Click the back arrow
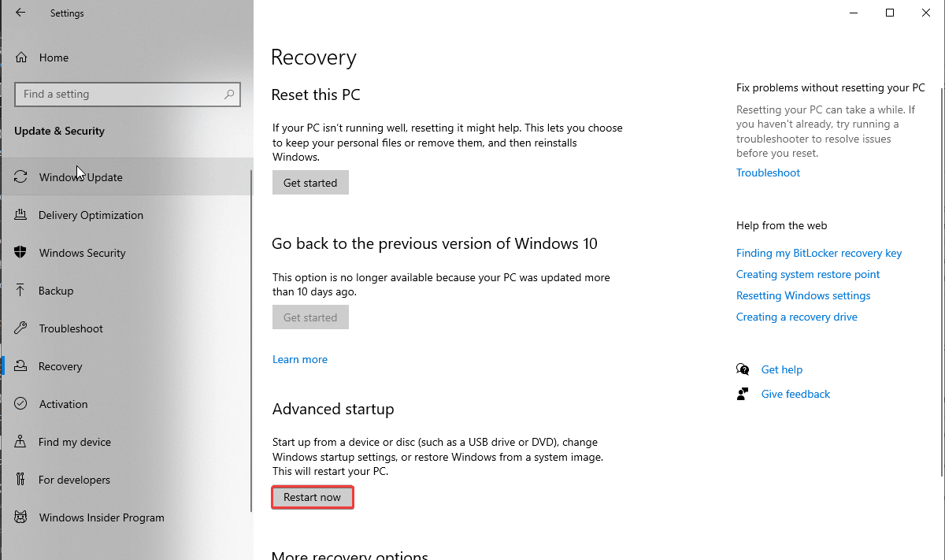This screenshot has height=560, width=945. 19,13
